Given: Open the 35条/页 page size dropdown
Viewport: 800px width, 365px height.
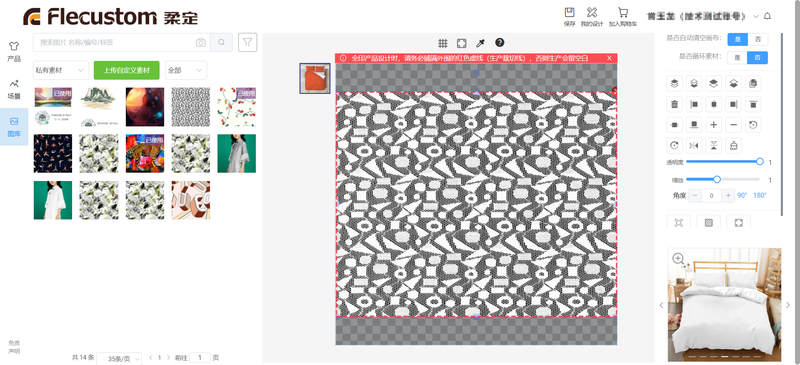Looking at the screenshot, I should (x=119, y=358).
